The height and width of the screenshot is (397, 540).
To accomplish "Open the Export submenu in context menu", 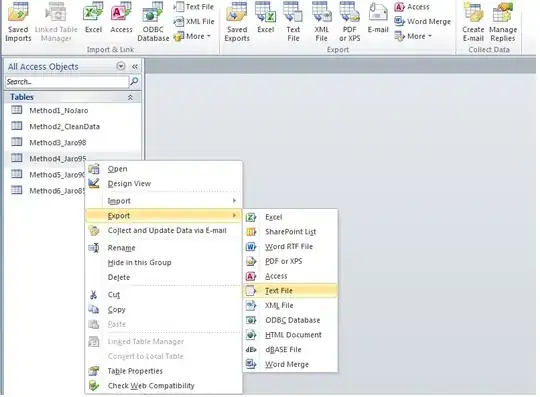I will coord(163,216).
